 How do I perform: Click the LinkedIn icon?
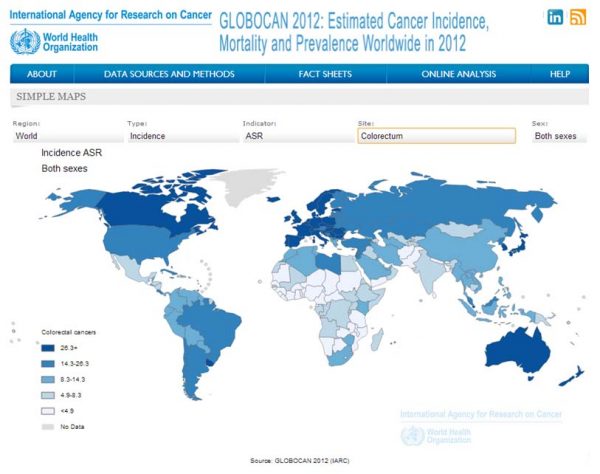pyautogui.click(x=554, y=17)
